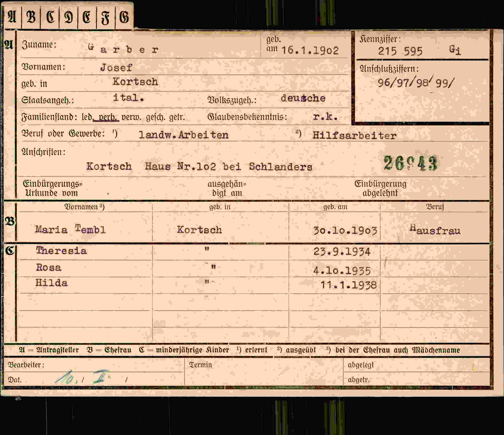The height and width of the screenshot is (435, 504).
Task: Click the 'Beruf' column header
Action: pos(435,207)
